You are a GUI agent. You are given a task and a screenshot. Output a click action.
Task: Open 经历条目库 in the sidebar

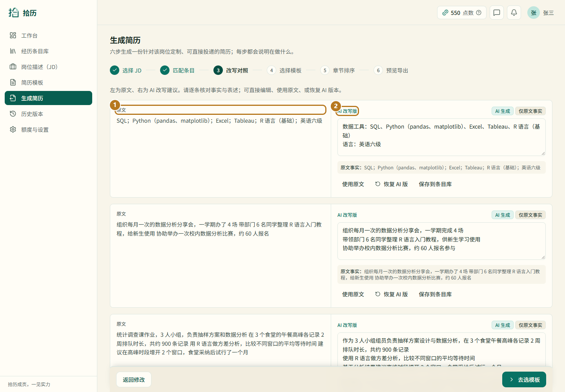pyautogui.click(x=48, y=51)
